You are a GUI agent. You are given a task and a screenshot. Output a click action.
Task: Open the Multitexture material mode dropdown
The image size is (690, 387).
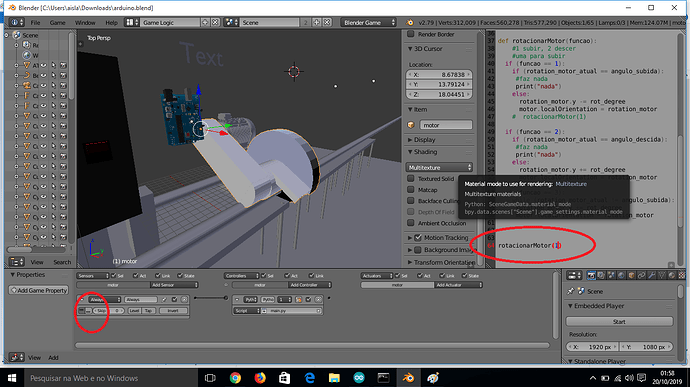tap(439, 167)
